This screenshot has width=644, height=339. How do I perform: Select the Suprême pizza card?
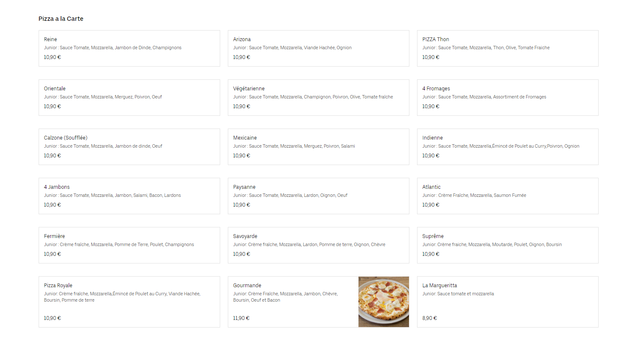tap(508, 245)
